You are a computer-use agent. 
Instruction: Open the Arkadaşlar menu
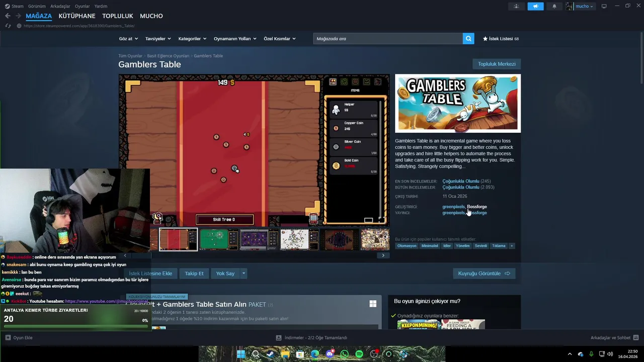pos(60,6)
